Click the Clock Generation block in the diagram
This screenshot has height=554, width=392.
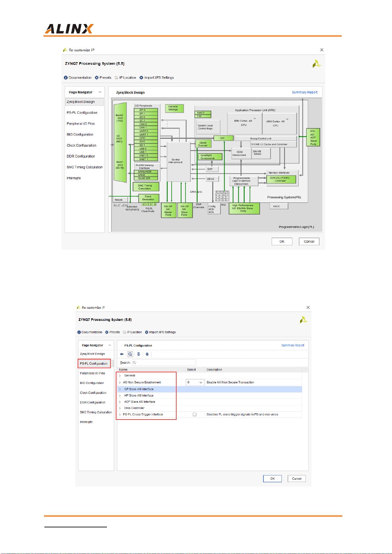pyautogui.click(x=148, y=198)
